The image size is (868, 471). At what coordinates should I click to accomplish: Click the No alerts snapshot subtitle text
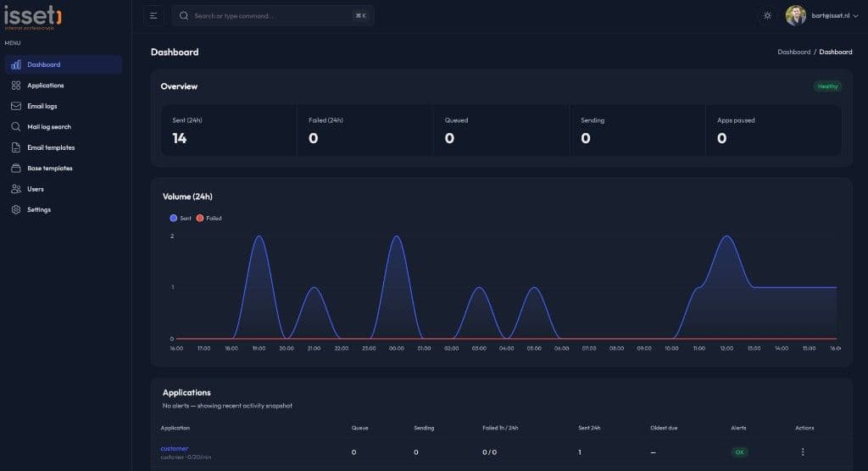pyautogui.click(x=227, y=406)
